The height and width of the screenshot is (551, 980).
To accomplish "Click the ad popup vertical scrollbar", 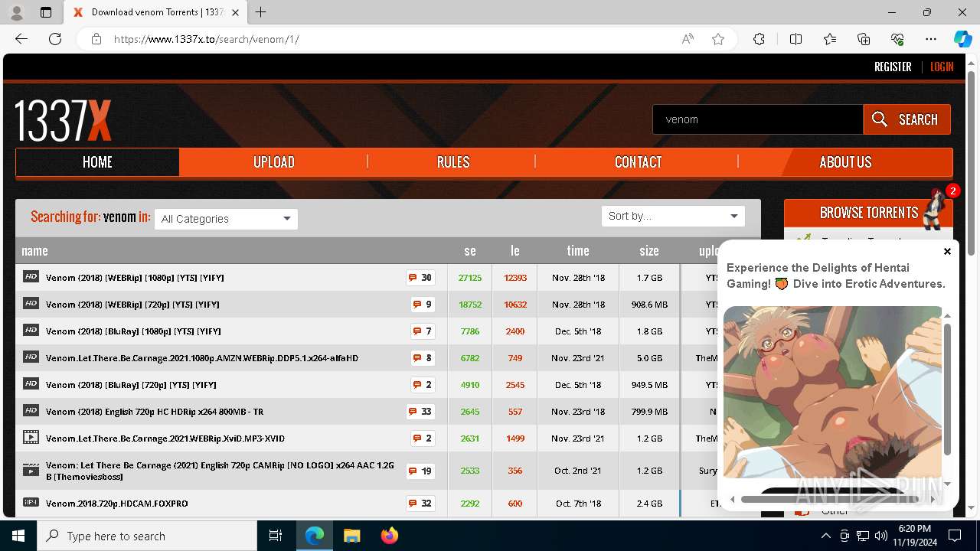I will tap(947, 388).
